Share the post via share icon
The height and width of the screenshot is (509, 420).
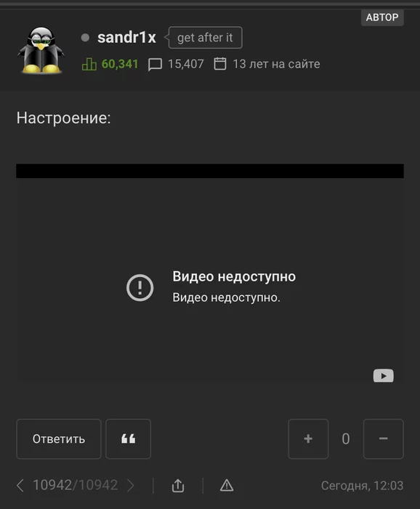tap(178, 486)
